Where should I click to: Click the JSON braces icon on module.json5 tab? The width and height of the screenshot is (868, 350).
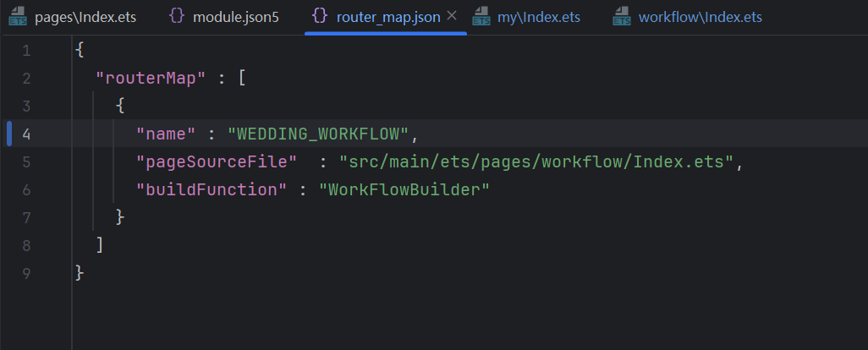pyautogui.click(x=176, y=17)
